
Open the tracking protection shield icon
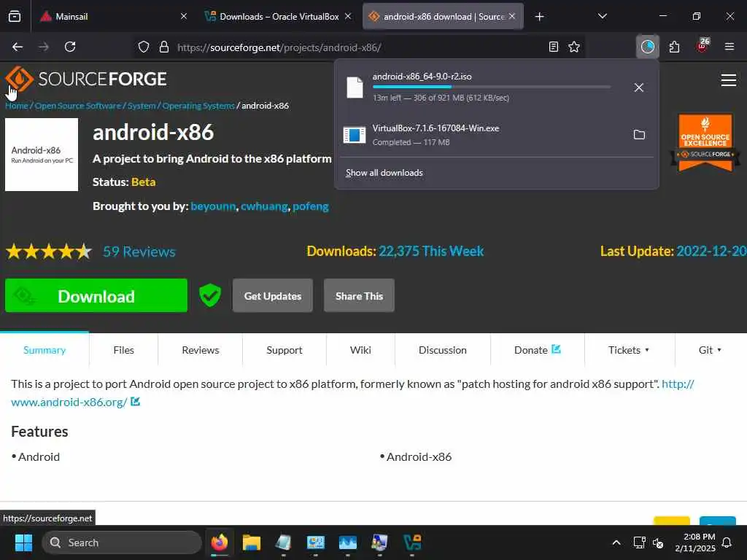[144, 47]
